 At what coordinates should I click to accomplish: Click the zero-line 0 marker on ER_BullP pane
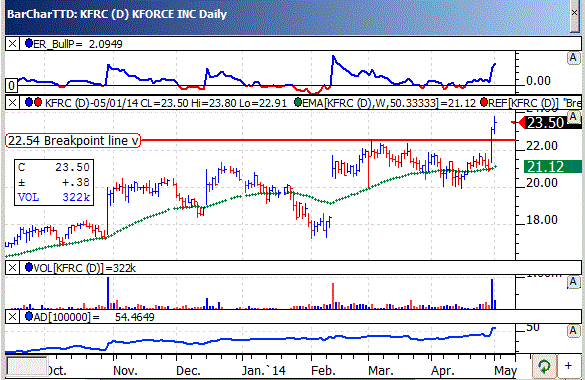[11, 86]
